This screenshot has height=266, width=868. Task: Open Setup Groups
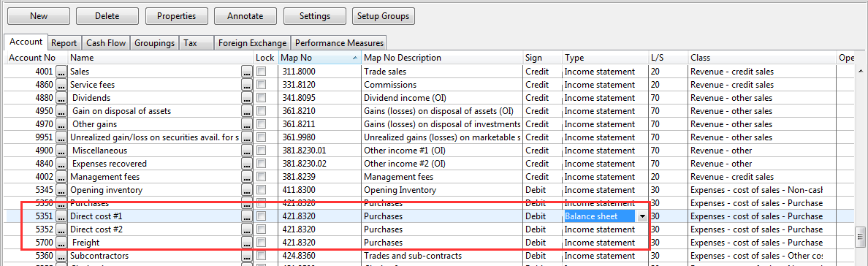(383, 16)
